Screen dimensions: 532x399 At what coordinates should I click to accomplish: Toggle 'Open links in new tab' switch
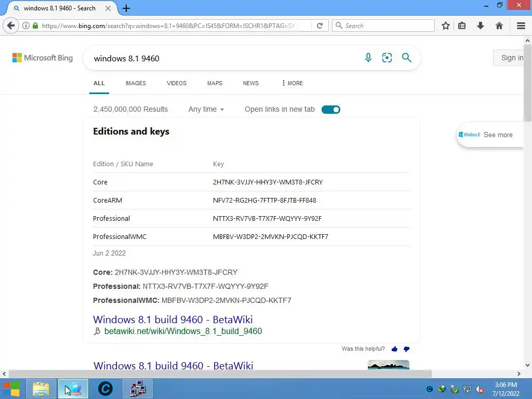[331, 110]
